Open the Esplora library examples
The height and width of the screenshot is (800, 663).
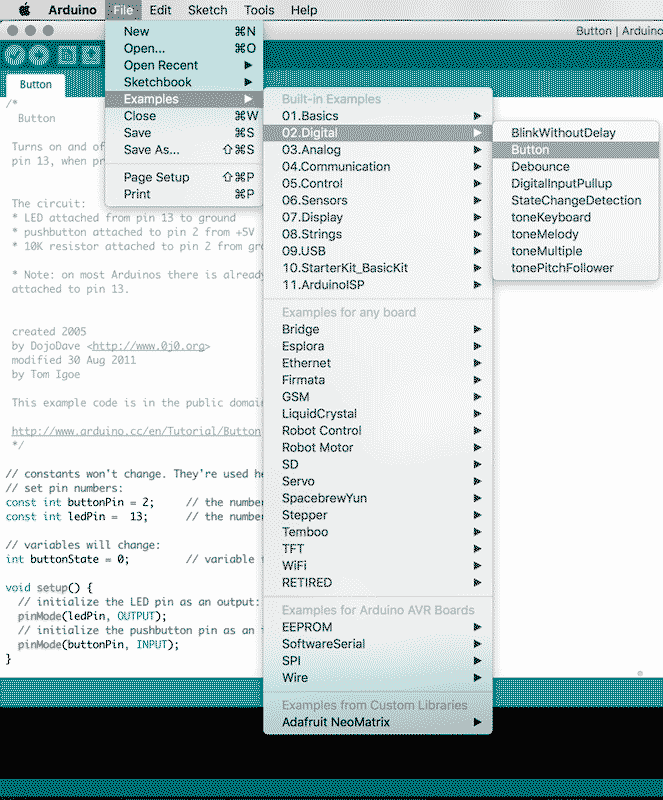378,346
